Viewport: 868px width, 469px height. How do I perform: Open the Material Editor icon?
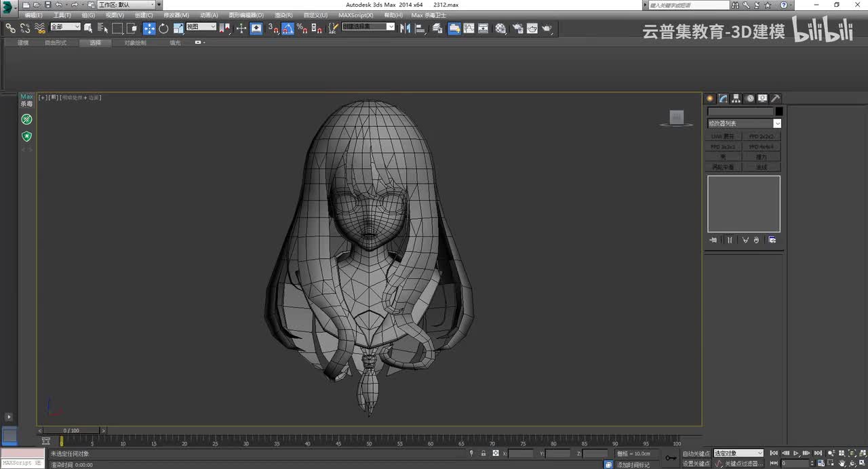click(x=500, y=28)
